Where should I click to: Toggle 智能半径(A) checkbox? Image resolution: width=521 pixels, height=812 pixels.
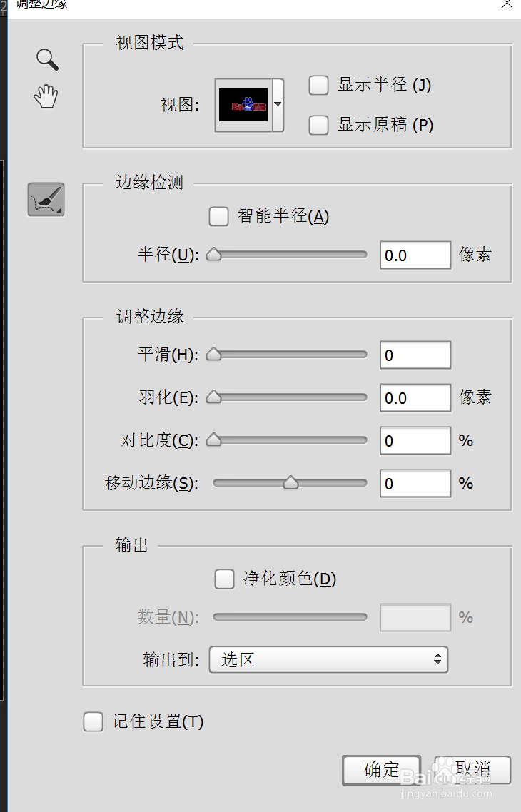pyautogui.click(x=218, y=216)
